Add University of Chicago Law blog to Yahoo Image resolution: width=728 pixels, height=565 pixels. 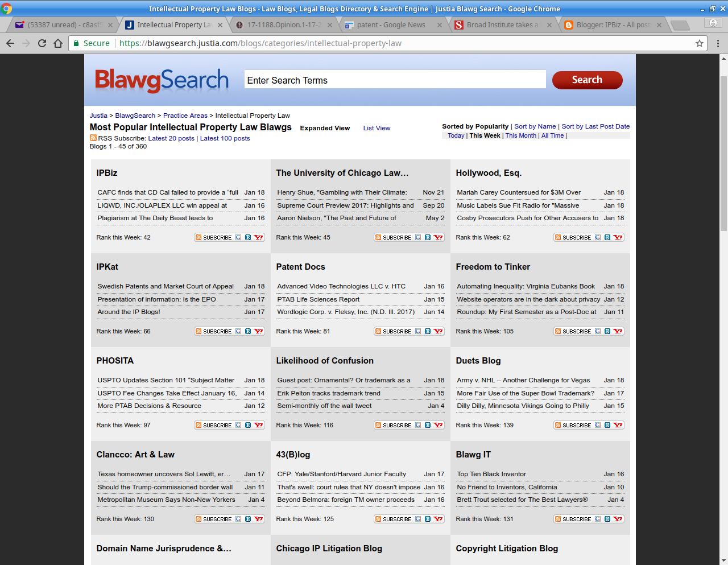click(x=439, y=237)
